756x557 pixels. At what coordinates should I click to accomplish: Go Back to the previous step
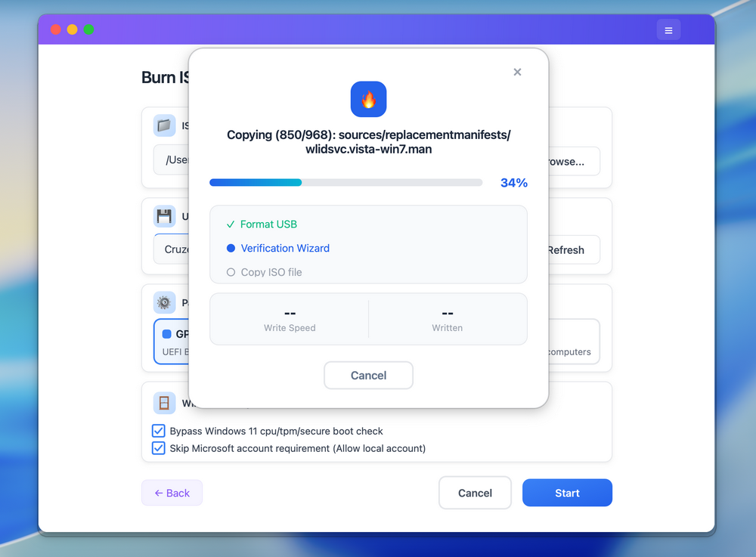pos(172,493)
